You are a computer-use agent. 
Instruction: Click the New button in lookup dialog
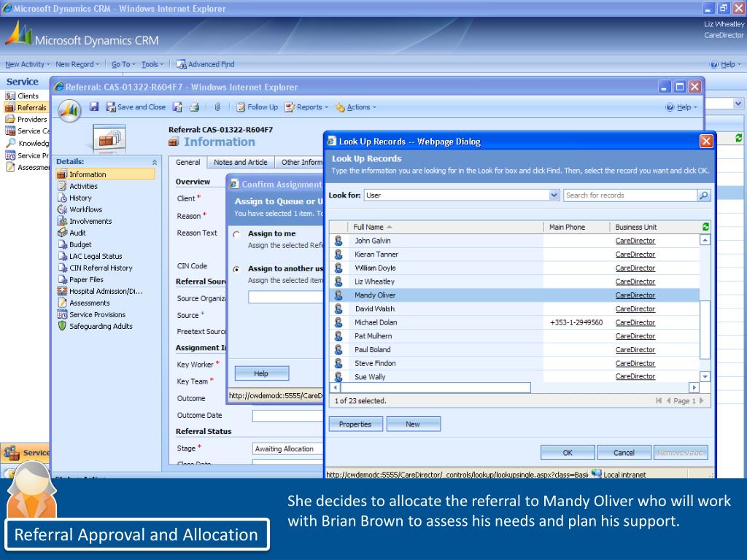pyautogui.click(x=413, y=424)
